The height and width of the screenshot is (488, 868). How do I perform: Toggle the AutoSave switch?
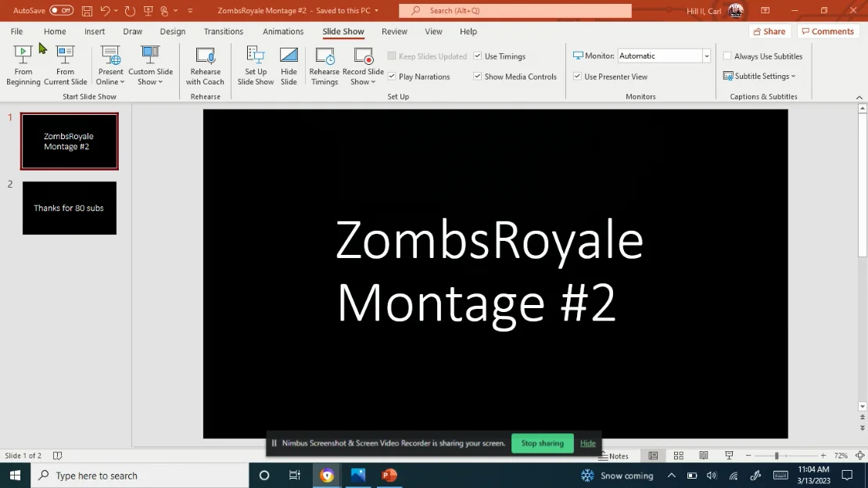61,10
